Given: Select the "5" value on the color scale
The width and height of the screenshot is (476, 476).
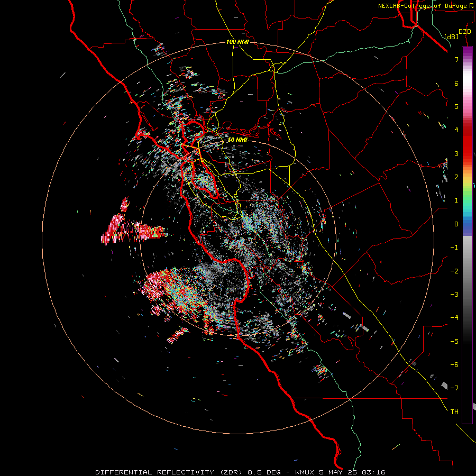Looking at the screenshot, I should coord(456,106).
